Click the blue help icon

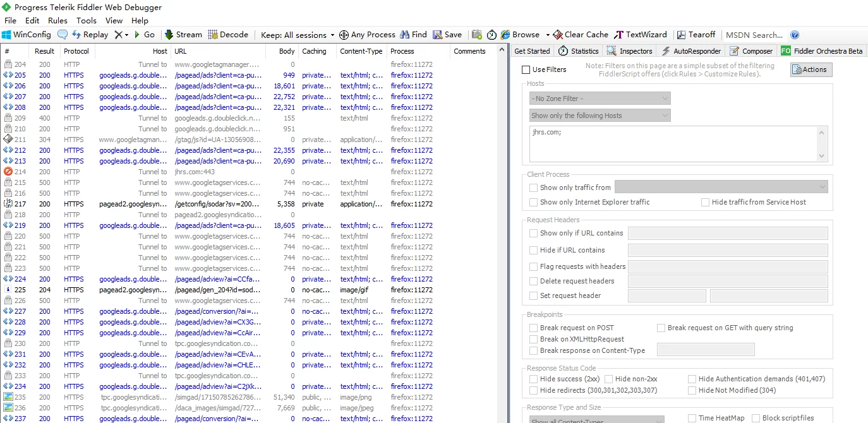[795, 35]
